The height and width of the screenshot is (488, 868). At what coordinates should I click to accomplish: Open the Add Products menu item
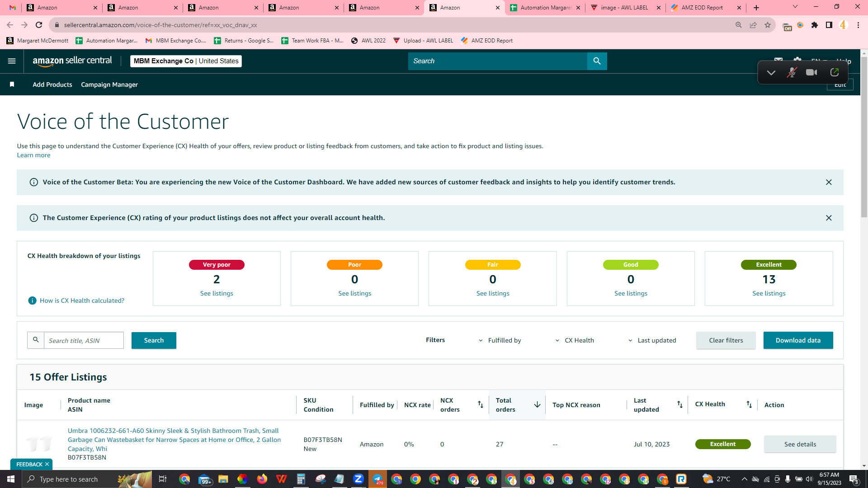pos(52,84)
